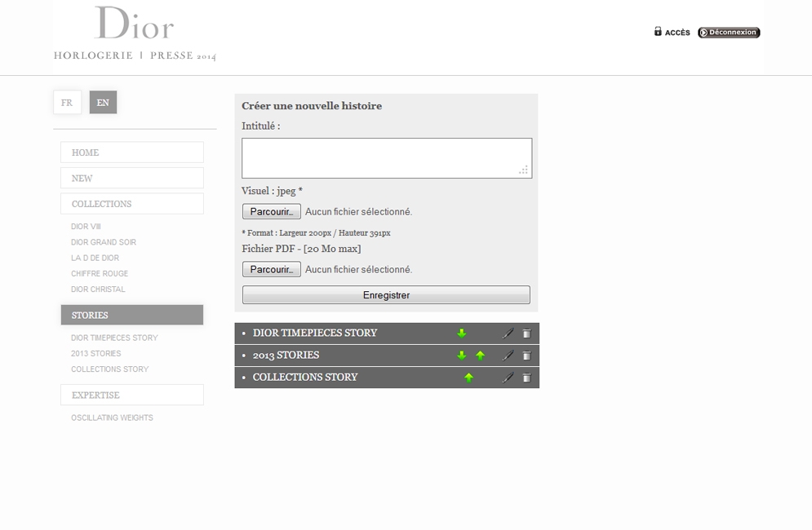Viewport: 812px width, 530px height.
Task: Open the DIOR VIII collection link
Action: [86, 227]
